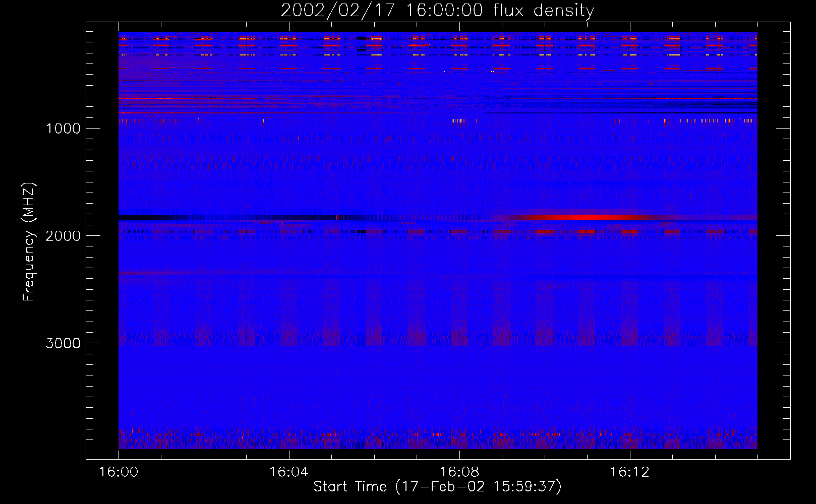Click the 3000 frequency tick label

click(x=63, y=343)
